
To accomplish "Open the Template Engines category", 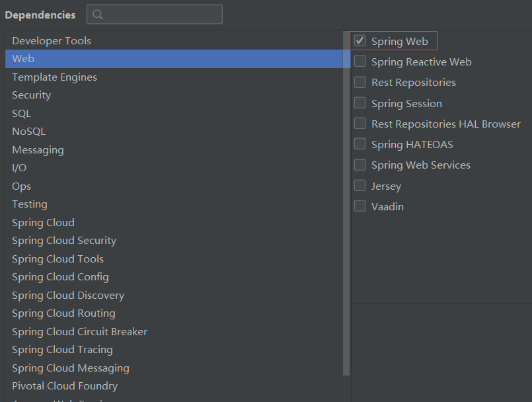I will (x=54, y=77).
